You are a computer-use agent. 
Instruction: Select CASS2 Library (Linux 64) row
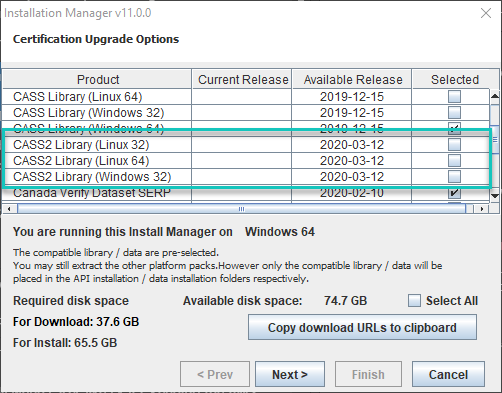click(x=246, y=161)
